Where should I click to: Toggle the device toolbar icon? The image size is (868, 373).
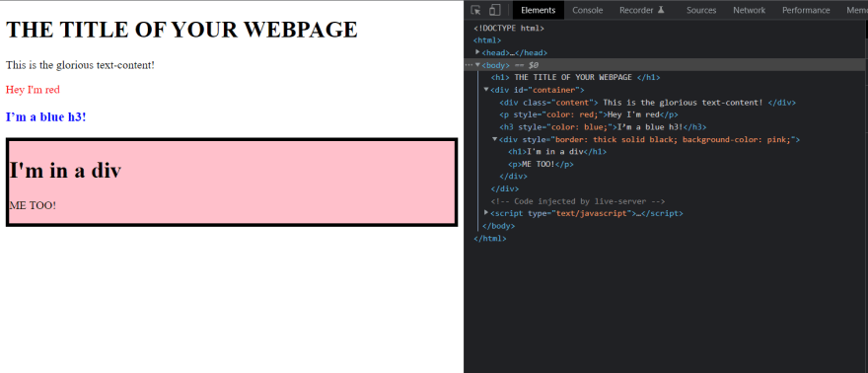click(x=495, y=10)
